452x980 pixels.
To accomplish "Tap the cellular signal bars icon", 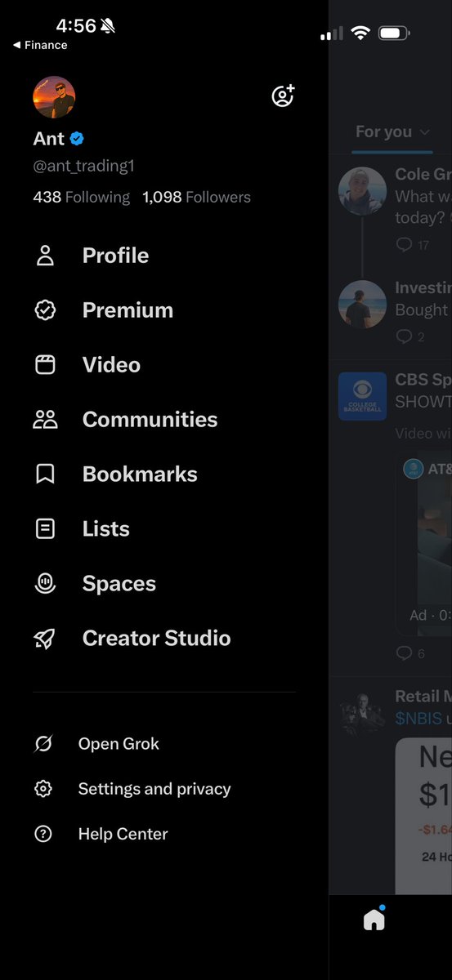I will click(332, 33).
